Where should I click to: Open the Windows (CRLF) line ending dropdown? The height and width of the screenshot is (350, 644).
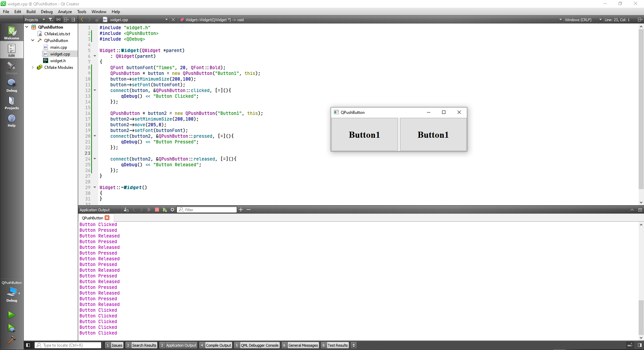point(583,20)
